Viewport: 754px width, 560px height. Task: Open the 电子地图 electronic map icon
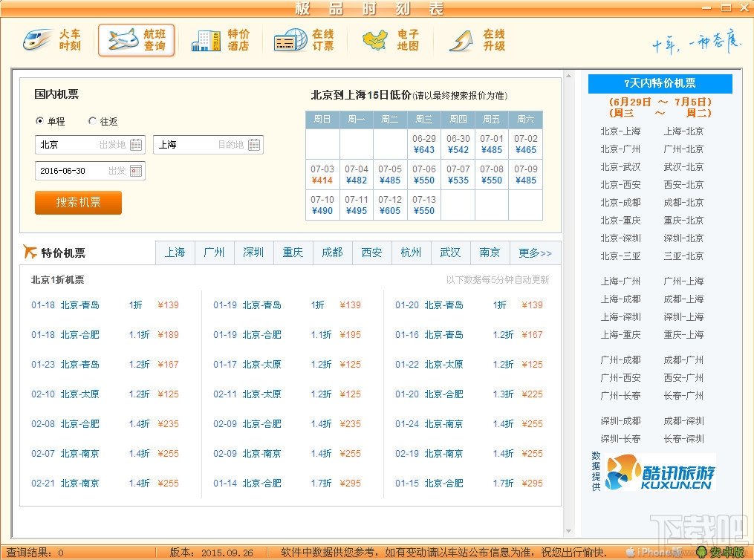(391, 40)
